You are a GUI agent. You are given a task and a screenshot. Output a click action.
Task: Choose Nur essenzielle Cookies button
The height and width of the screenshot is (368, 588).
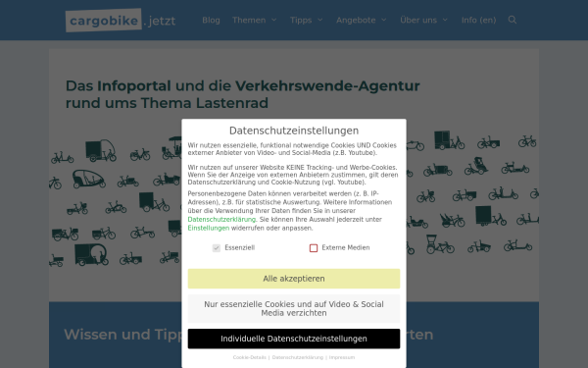click(x=294, y=309)
